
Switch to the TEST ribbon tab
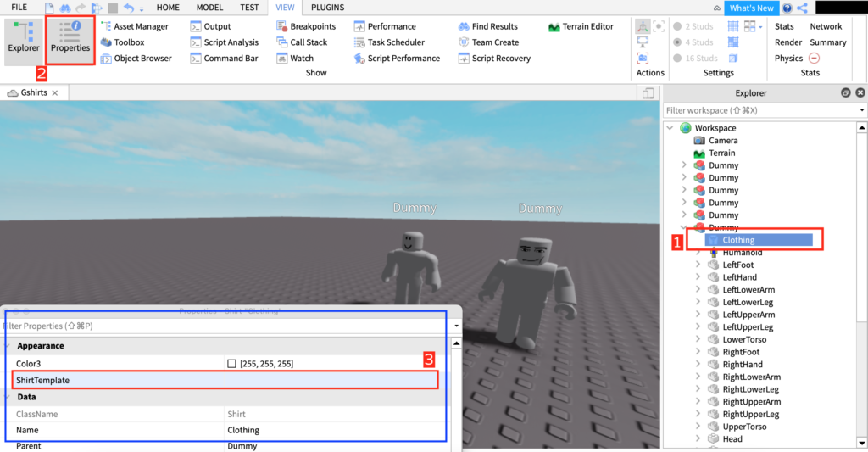[249, 7]
